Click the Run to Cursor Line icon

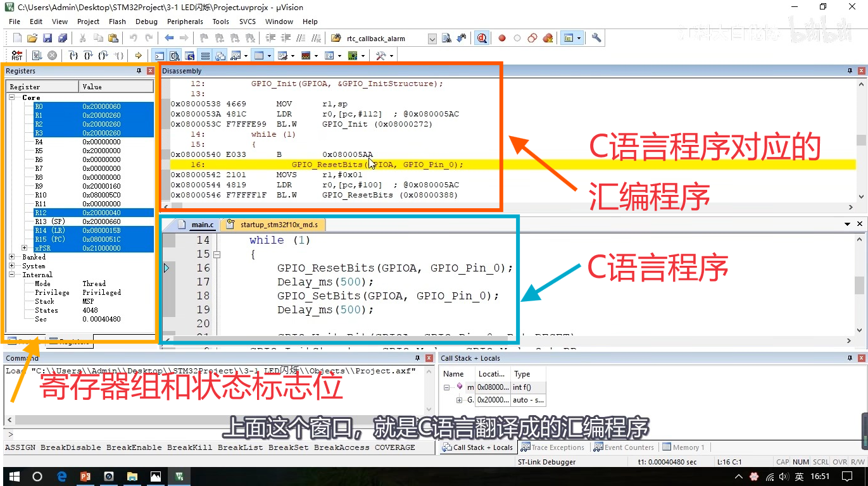(119, 56)
